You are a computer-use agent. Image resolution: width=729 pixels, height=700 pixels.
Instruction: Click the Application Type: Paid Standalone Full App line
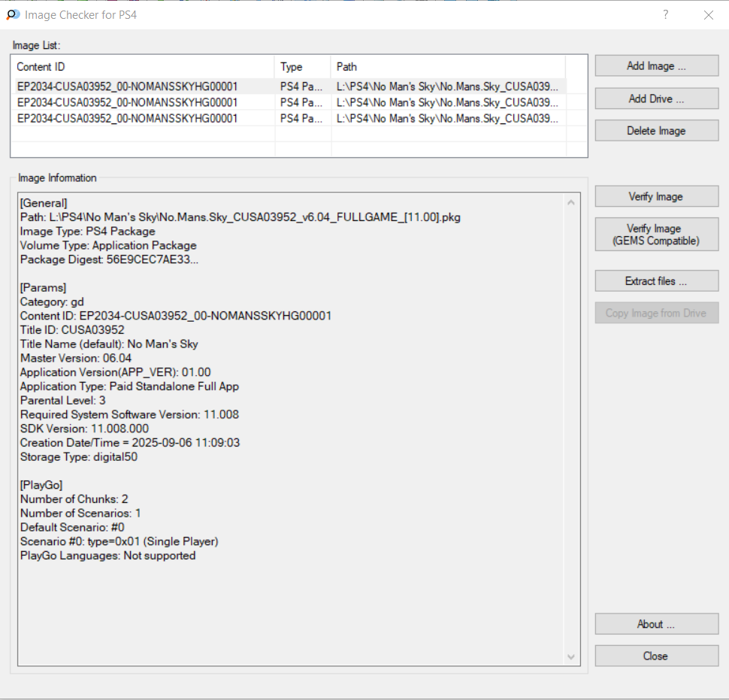tap(130, 386)
